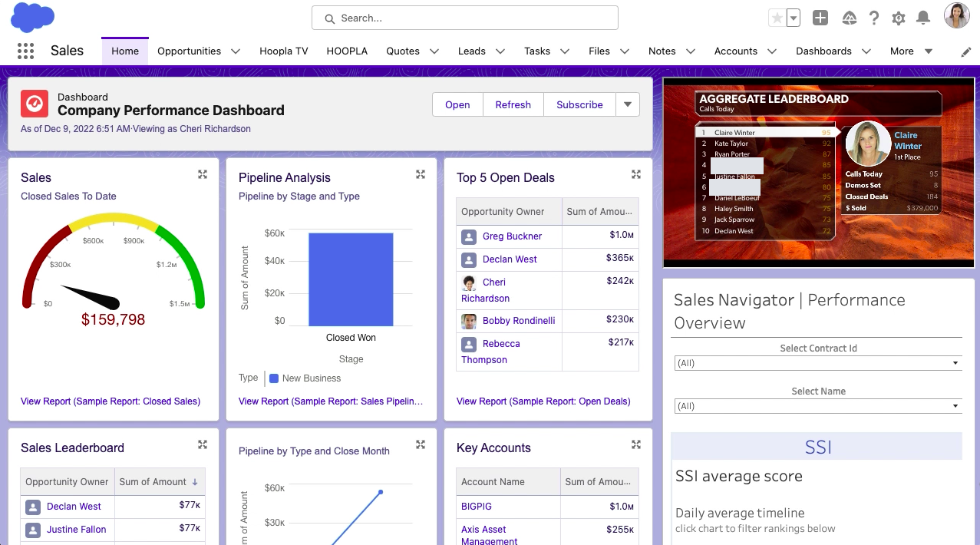Open Greg Buckner's name link
The height and width of the screenshot is (545, 980).
click(512, 236)
